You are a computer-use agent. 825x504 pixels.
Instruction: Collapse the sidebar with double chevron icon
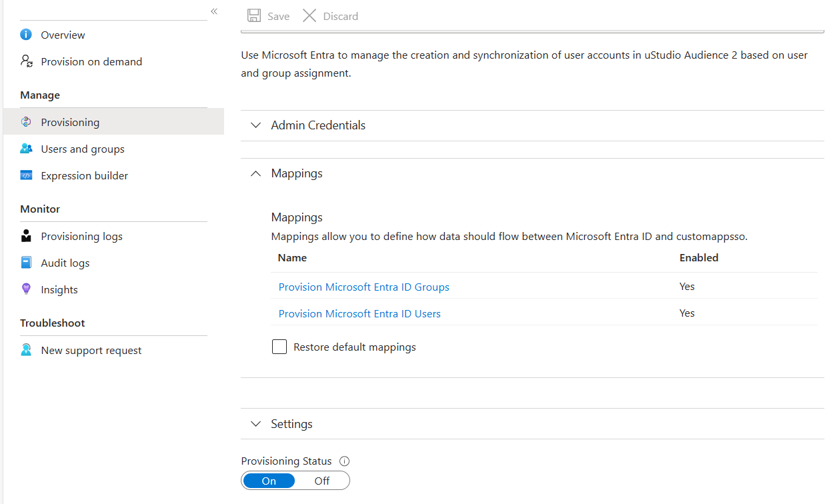tap(214, 11)
